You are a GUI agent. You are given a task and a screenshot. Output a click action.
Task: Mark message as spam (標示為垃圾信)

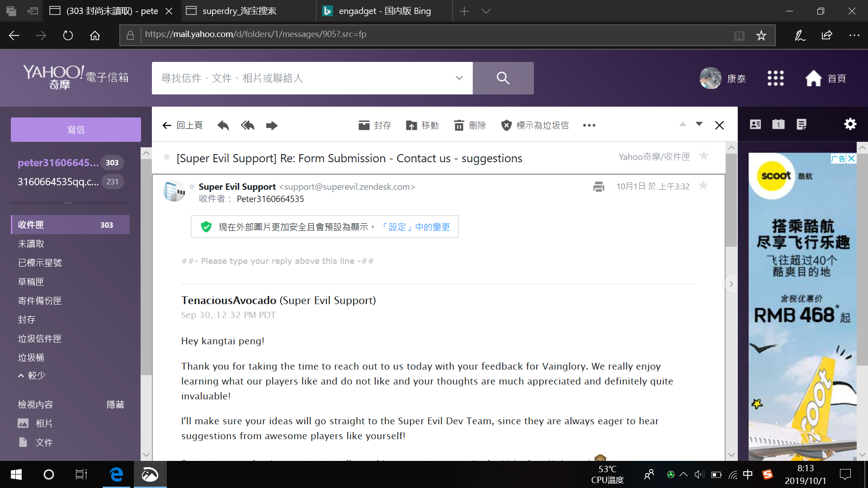click(x=535, y=125)
